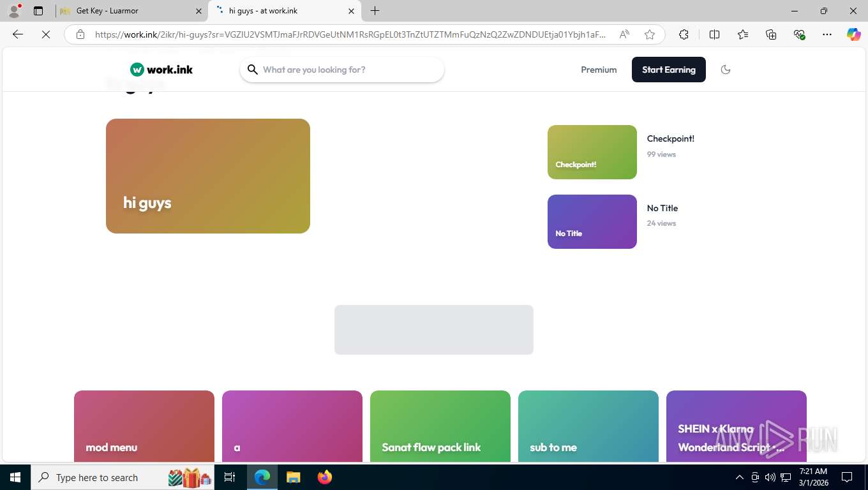Screen dimensions: 868x490
Task: Open the volume control tray icon
Action: [770, 477]
